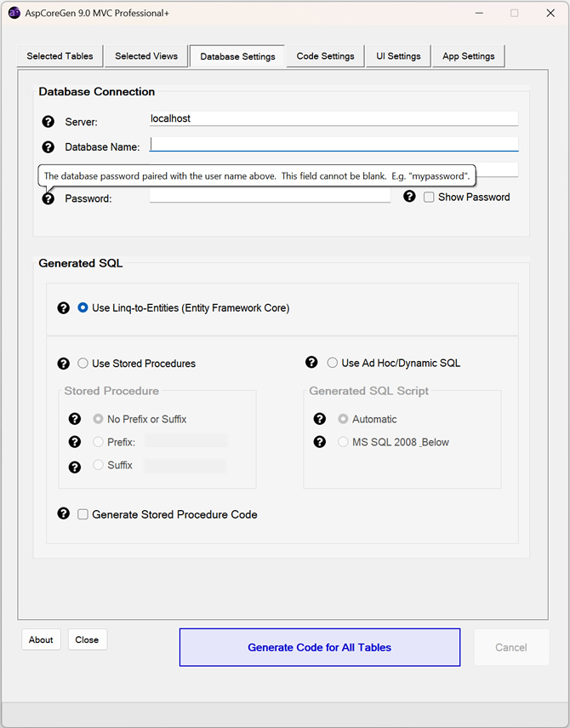Choose the Suffix radio option
The width and height of the screenshot is (570, 728).
coord(98,465)
